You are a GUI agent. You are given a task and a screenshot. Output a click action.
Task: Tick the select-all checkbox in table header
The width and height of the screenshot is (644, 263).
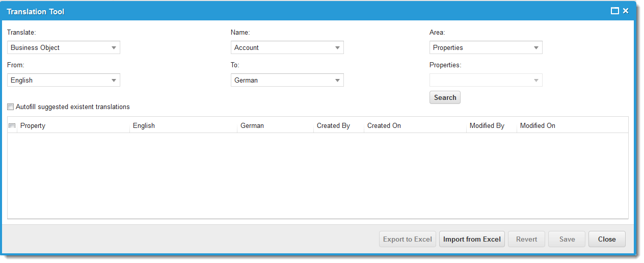coord(12,126)
